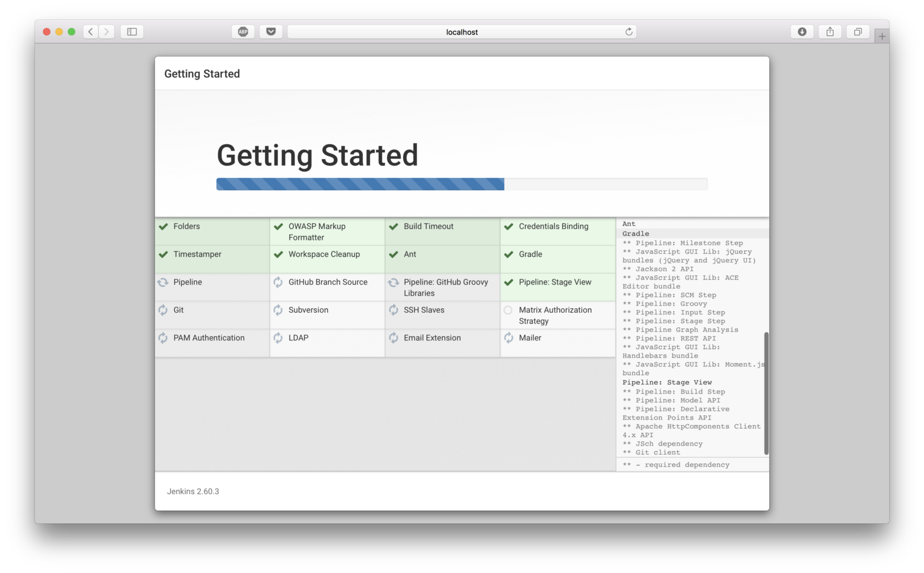Viewport: 924px width, 573px height.
Task: Click the Pipeline: Stage View log entry
Action: (667, 383)
